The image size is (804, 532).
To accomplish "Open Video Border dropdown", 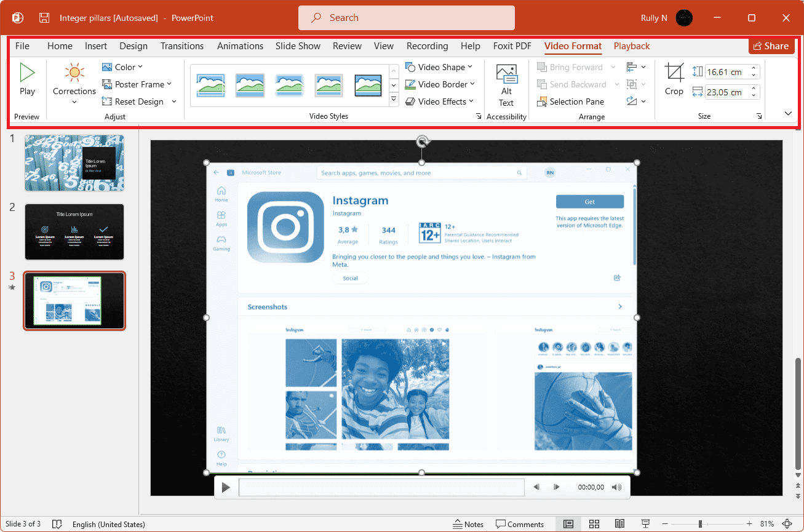I will [440, 84].
